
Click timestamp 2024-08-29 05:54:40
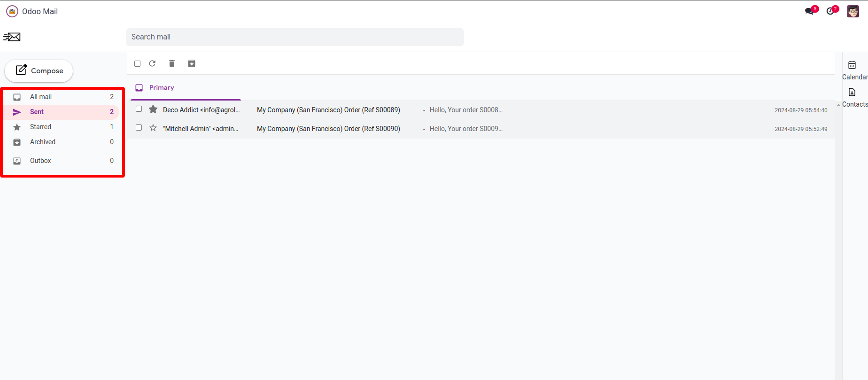click(x=801, y=110)
